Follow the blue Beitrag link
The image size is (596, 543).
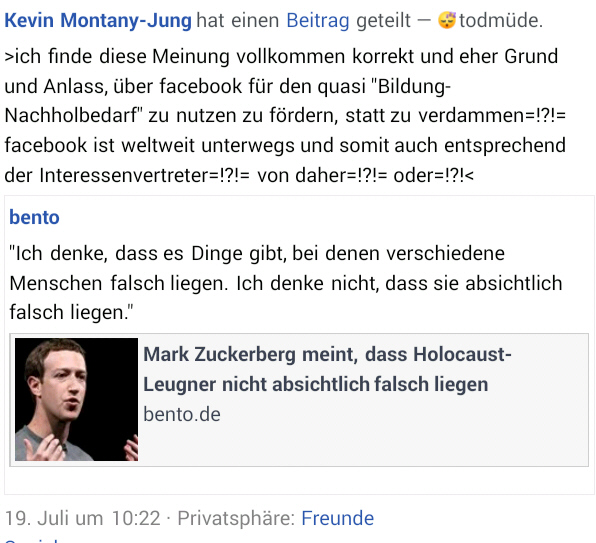(318, 21)
